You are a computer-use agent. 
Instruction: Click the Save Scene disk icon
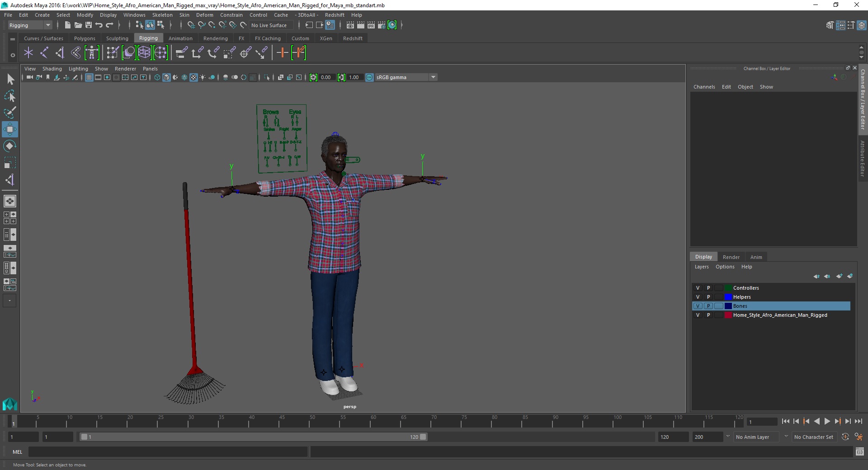[x=89, y=25]
